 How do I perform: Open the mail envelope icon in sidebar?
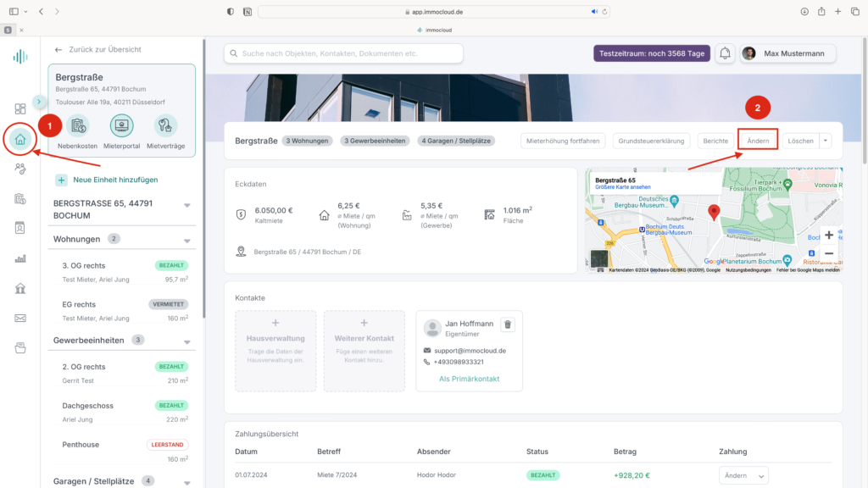tap(20, 319)
